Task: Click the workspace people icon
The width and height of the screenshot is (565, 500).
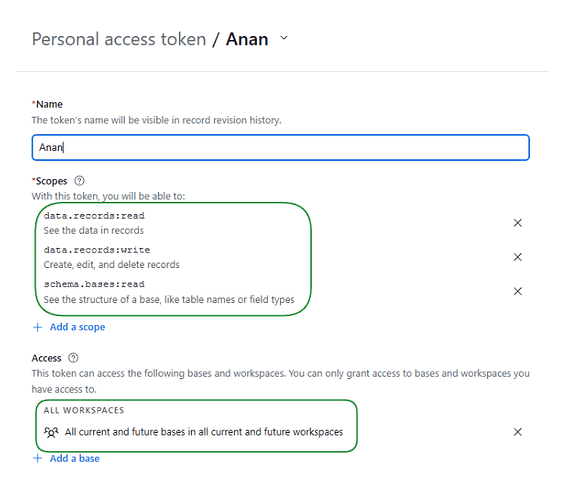Action: (x=51, y=432)
